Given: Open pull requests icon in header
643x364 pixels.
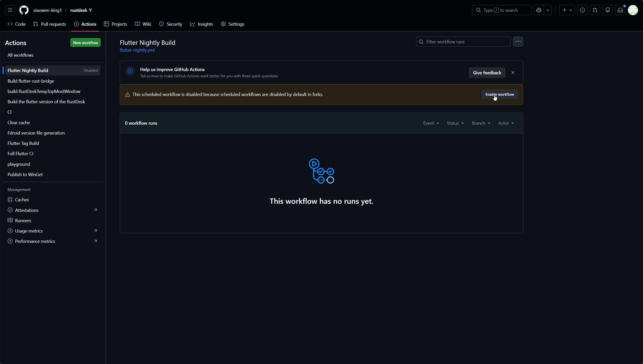Looking at the screenshot, I should (x=595, y=10).
